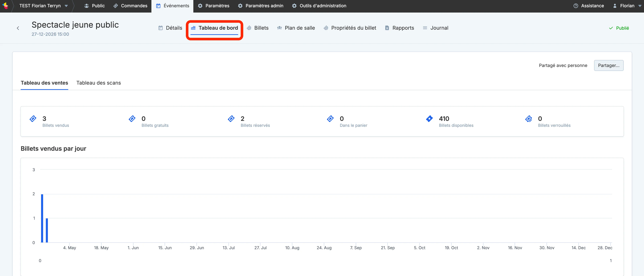Click the Partager... button
The width and height of the screenshot is (644, 276).
pyautogui.click(x=609, y=65)
